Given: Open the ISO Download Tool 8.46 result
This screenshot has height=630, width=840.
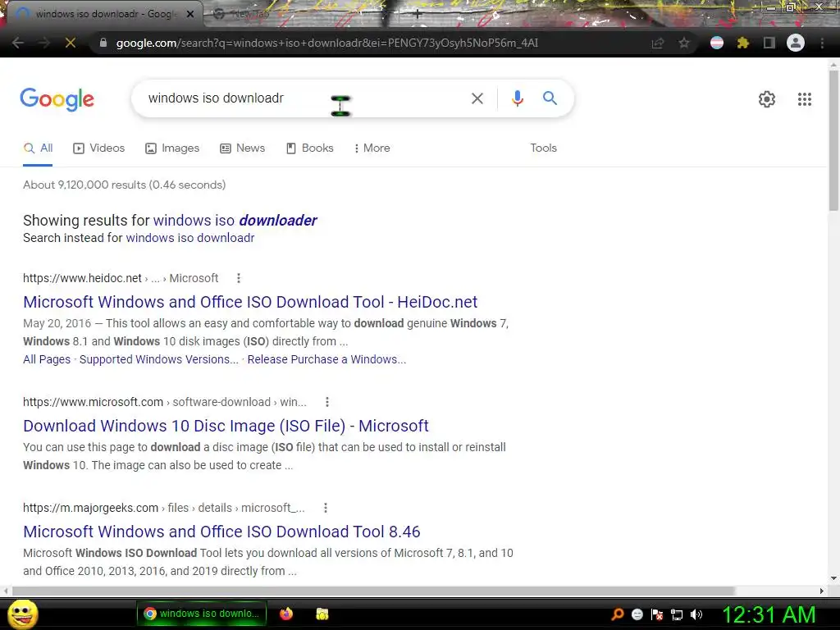Looking at the screenshot, I should click(x=221, y=532).
